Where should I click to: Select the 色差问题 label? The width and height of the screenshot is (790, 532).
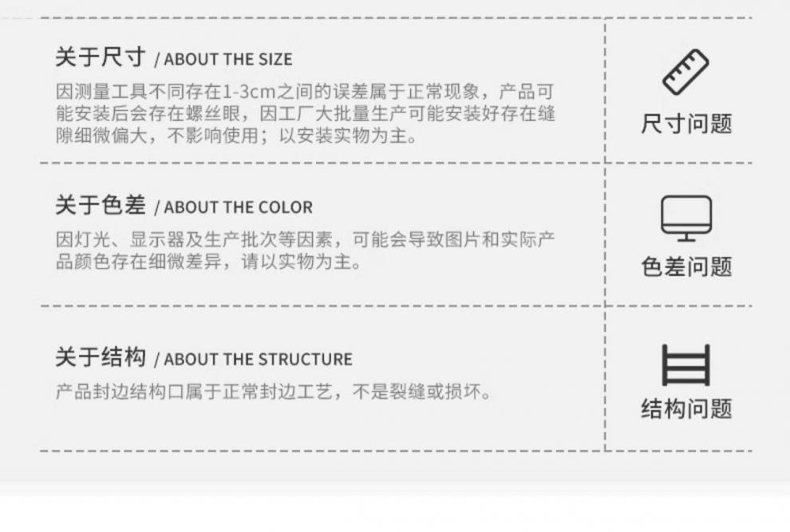(x=686, y=266)
